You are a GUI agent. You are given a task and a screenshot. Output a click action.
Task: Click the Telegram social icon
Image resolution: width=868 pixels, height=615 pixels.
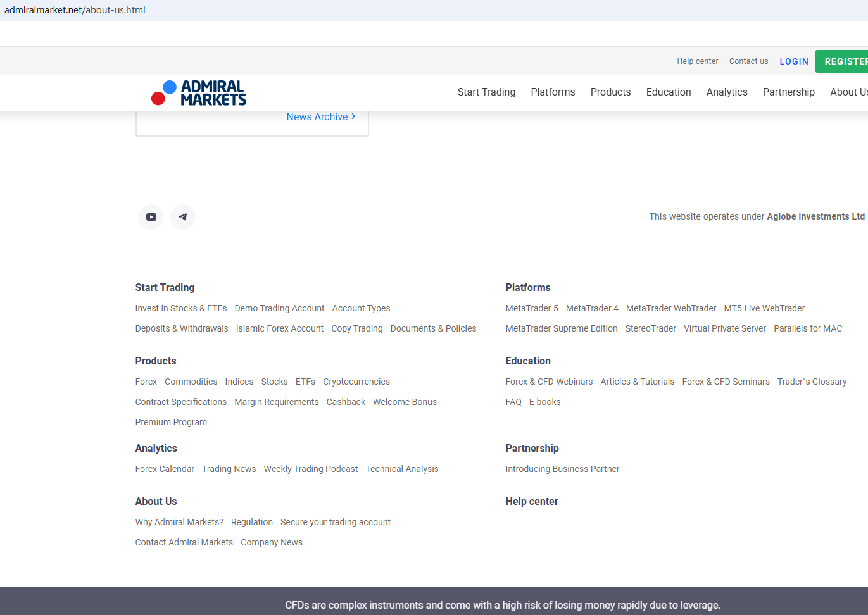pos(183,217)
